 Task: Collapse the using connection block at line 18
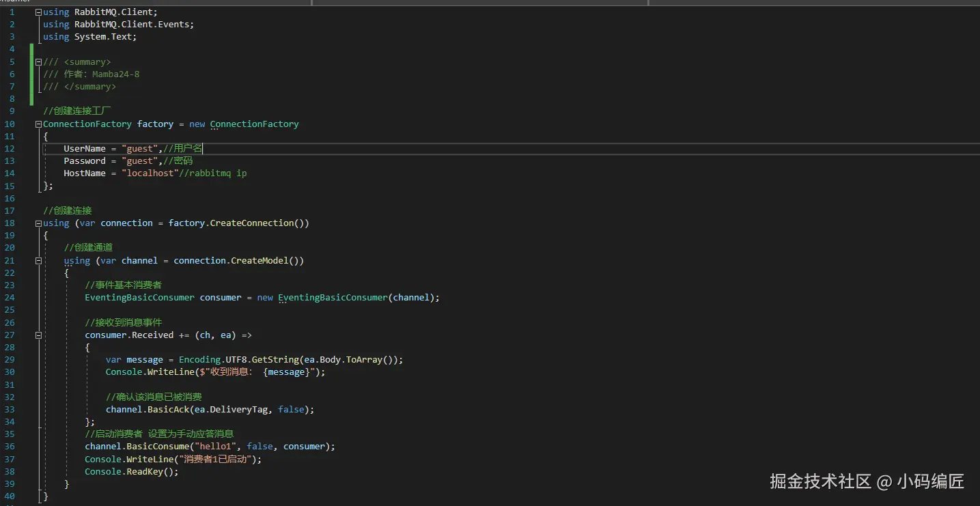click(x=39, y=223)
